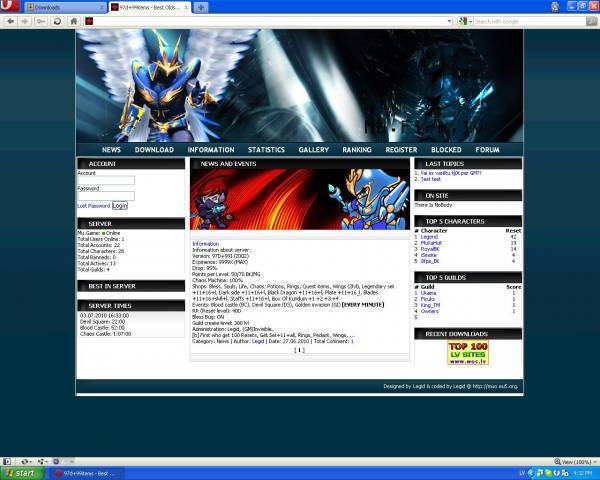Open character Legend profile link

[429, 237]
